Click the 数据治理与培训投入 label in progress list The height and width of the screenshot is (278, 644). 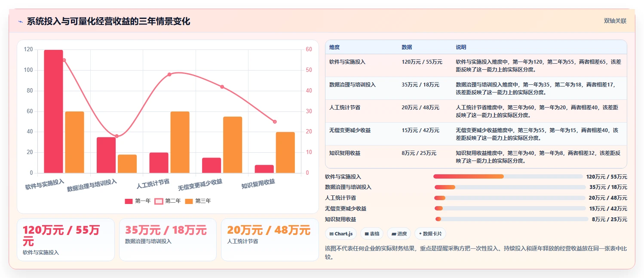(348, 187)
